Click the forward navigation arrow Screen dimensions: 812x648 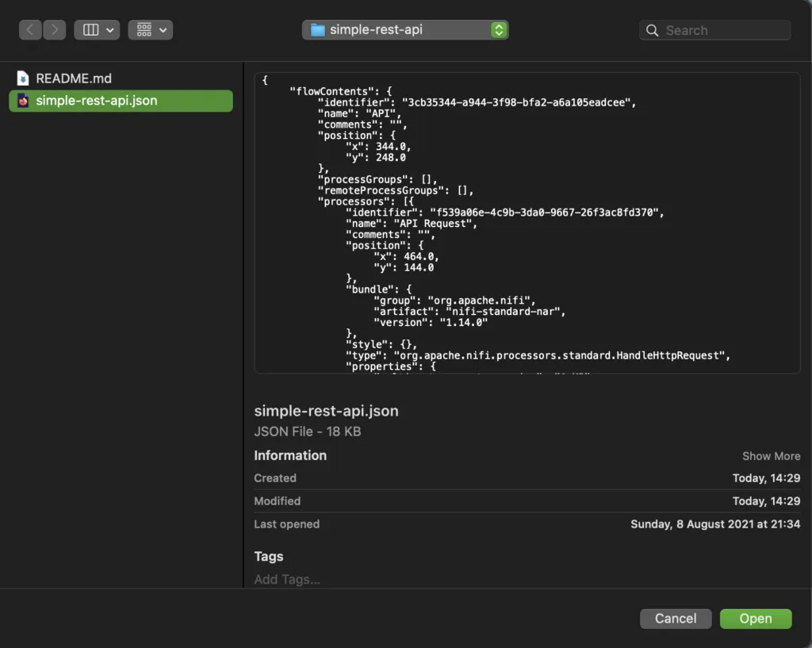click(54, 30)
